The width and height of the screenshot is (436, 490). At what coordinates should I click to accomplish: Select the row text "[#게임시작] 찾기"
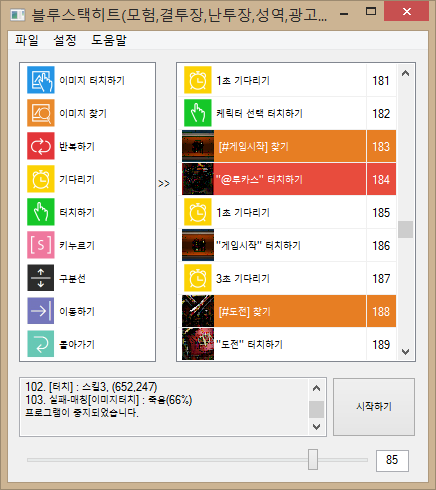pyautogui.click(x=253, y=146)
